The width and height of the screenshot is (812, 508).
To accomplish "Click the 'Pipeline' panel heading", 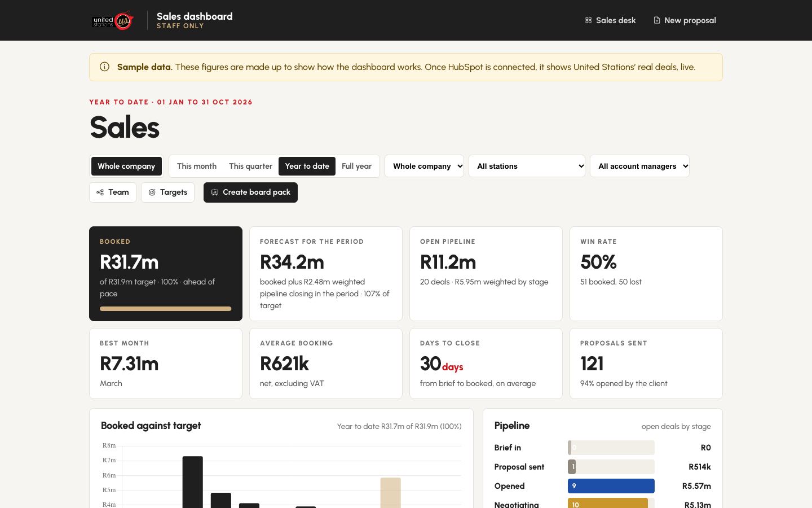I will (x=512, y=426).
